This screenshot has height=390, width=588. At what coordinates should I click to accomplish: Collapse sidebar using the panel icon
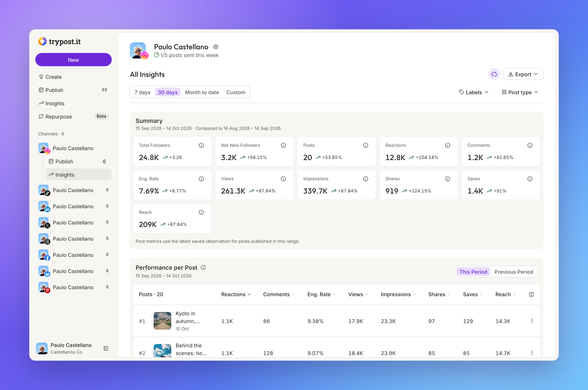[106, 348]
